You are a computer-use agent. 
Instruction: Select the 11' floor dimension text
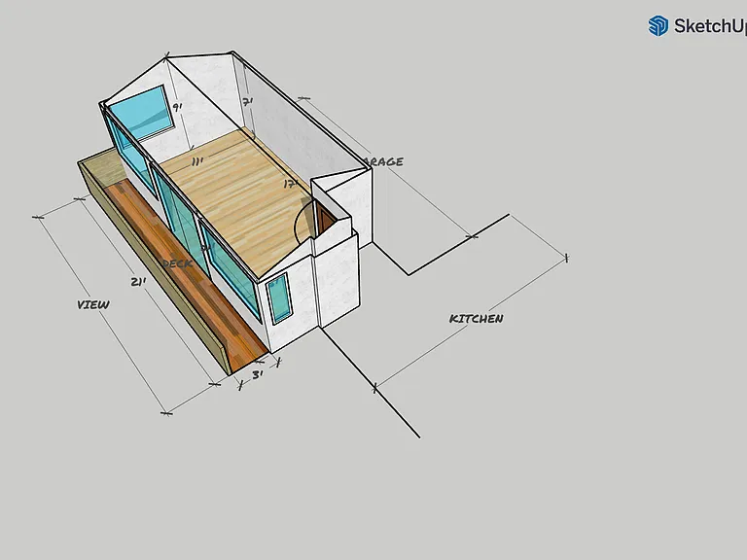click(197, 162)
